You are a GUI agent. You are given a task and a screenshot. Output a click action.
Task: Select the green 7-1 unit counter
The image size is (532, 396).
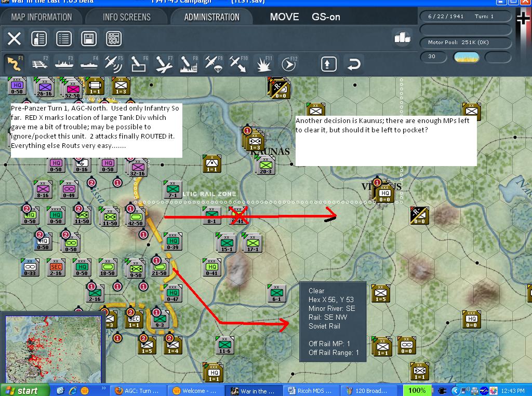[172, 189]
